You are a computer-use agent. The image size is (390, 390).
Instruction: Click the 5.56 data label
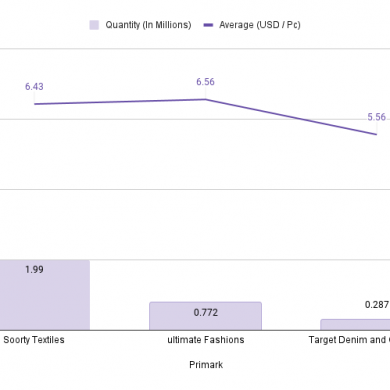click(376, 117)
